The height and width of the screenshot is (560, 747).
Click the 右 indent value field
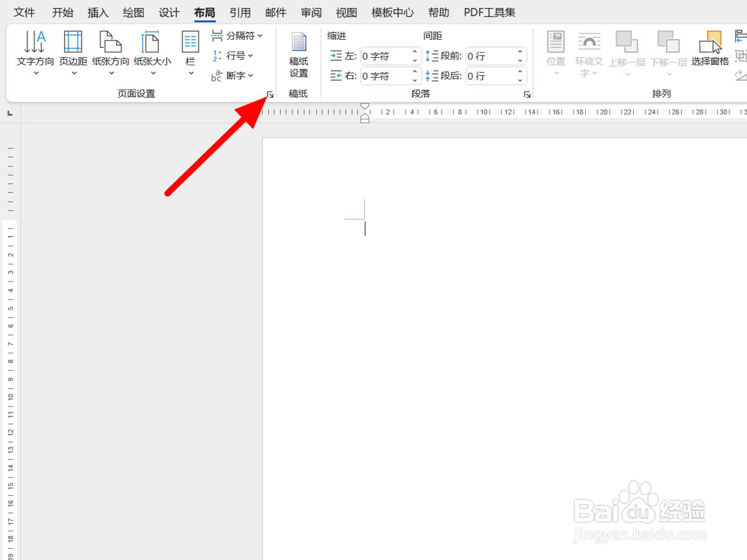(x=385, y=76)
